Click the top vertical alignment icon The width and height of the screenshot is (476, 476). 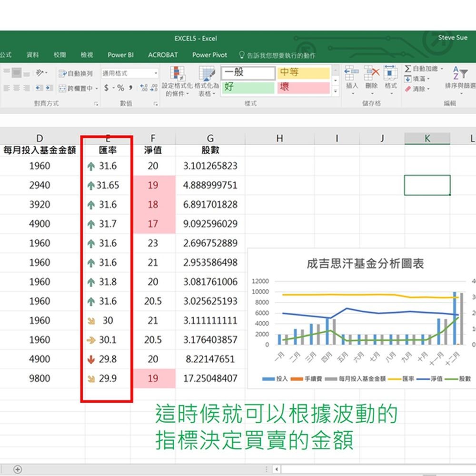tap(7, 72)
